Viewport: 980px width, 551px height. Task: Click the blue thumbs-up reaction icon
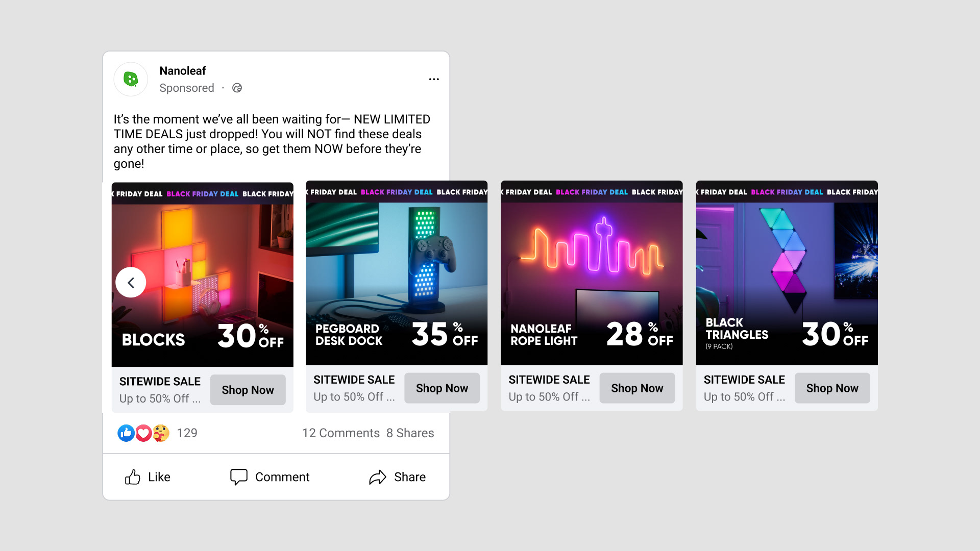[126, 433]
